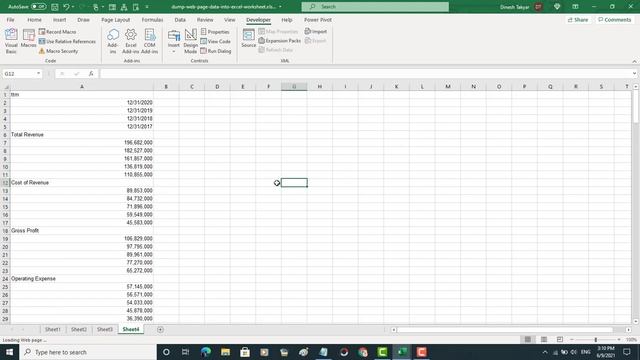The width and height of the screenshot is (640, 360).
Task: Click the taskbar search box
Action: [88, 352]
